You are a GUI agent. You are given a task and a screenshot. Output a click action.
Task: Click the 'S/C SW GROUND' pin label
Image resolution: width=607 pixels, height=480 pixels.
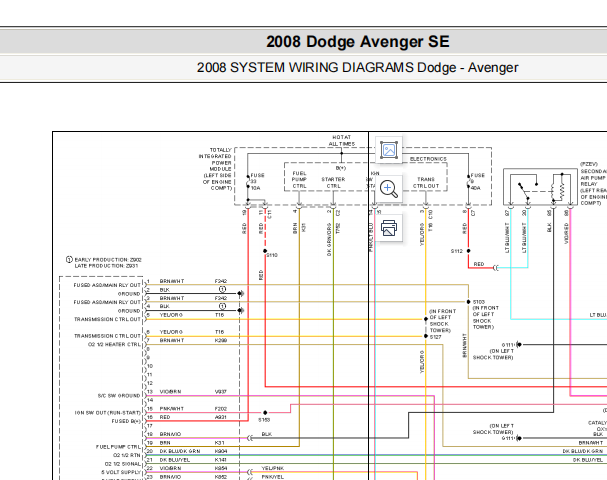coord(119,396)
